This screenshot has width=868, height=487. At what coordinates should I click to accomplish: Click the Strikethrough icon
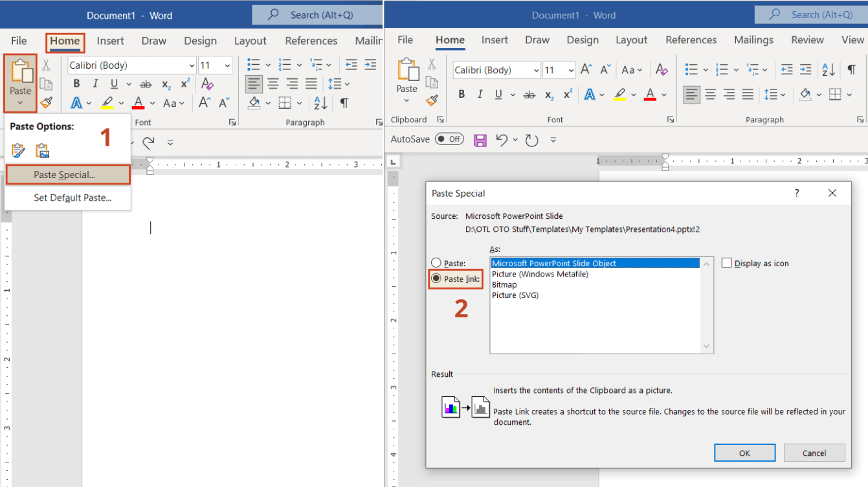coord(146,84)
